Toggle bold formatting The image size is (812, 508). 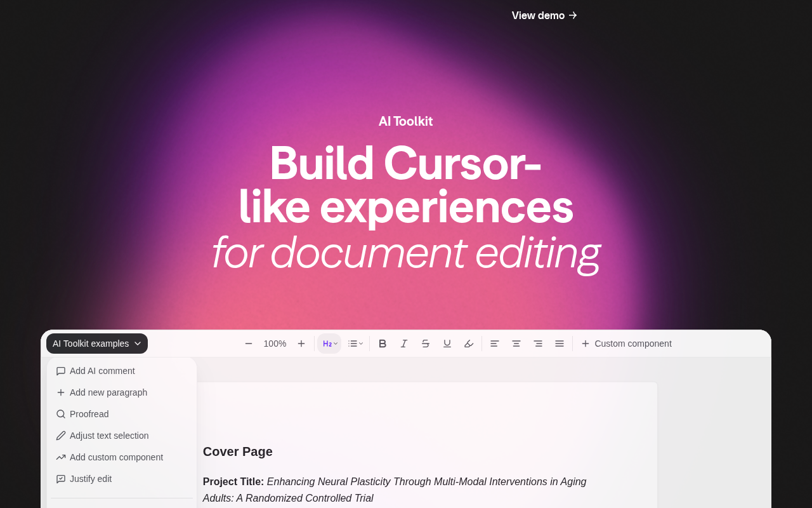click(x=383, y=344)
